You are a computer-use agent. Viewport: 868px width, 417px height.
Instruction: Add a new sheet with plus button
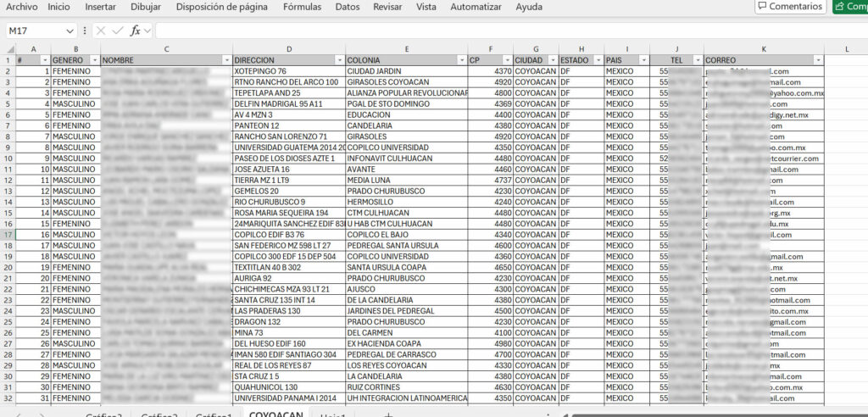(388, 414)
